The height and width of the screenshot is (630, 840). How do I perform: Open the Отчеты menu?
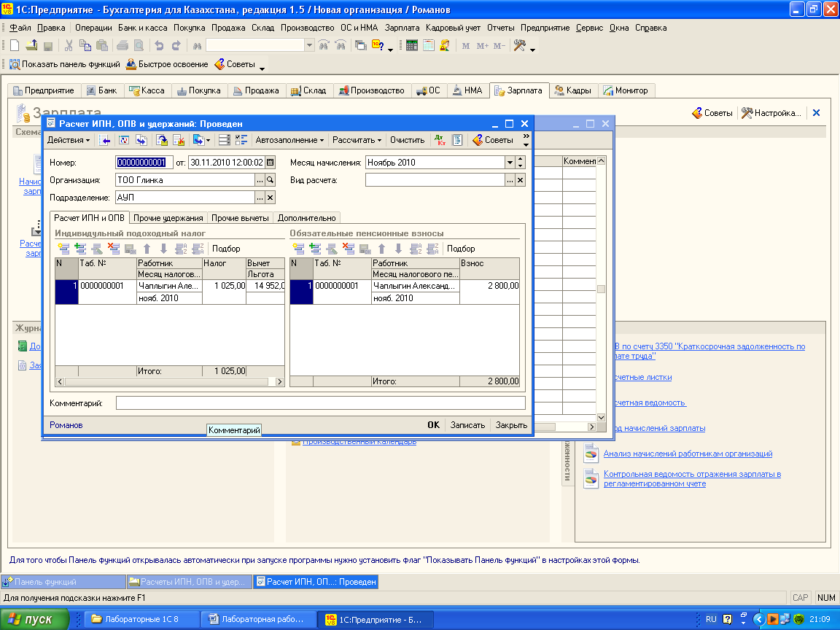click(500, 28)
